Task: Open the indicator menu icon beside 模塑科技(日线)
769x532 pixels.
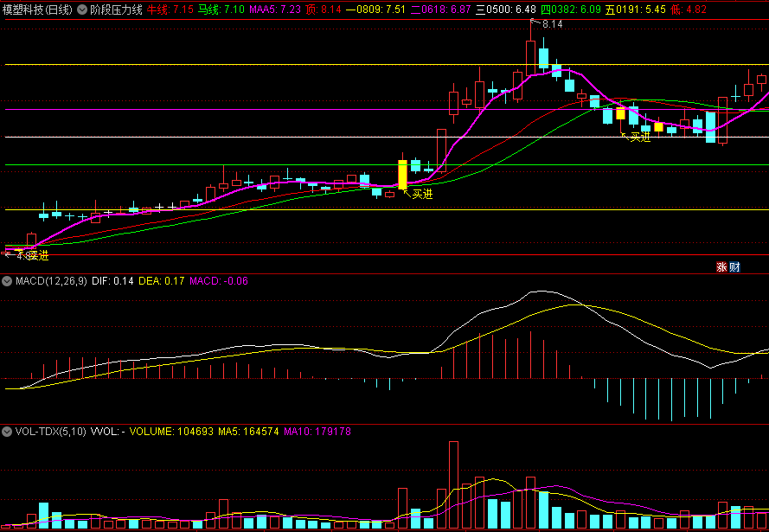Action: point(82,10)
